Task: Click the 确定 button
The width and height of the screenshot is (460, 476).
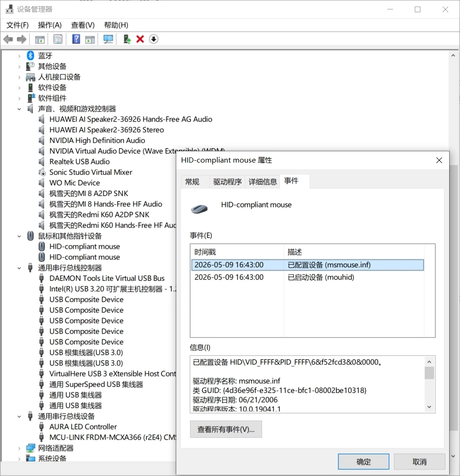Action: click(x=364, y=462)
